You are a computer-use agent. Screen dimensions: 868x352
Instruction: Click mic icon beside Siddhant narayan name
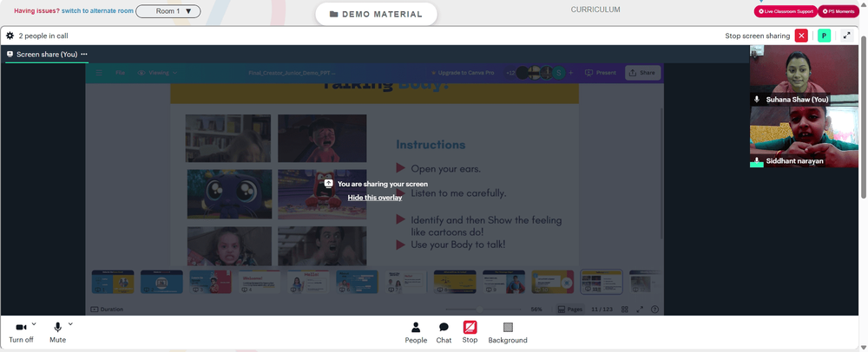point(757,160)
